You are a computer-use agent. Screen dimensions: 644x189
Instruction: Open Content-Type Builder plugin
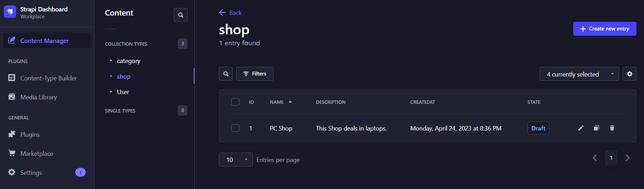click(x=48, y=78)
